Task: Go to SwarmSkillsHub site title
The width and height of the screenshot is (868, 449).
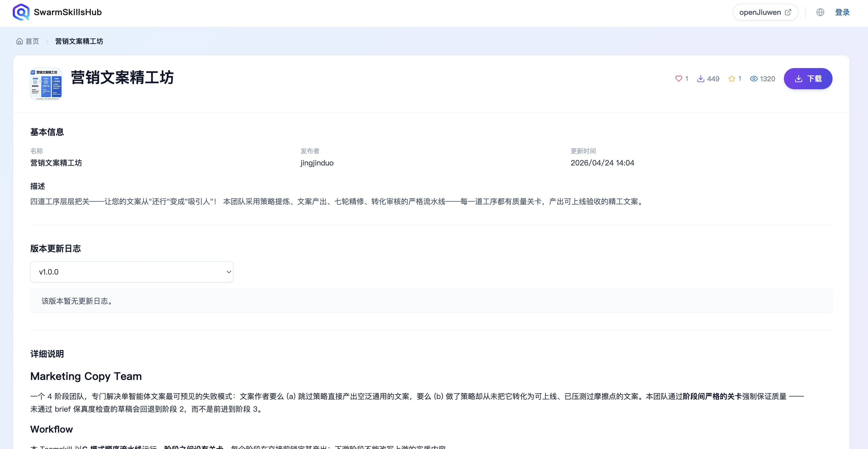Action: point(68,12)
